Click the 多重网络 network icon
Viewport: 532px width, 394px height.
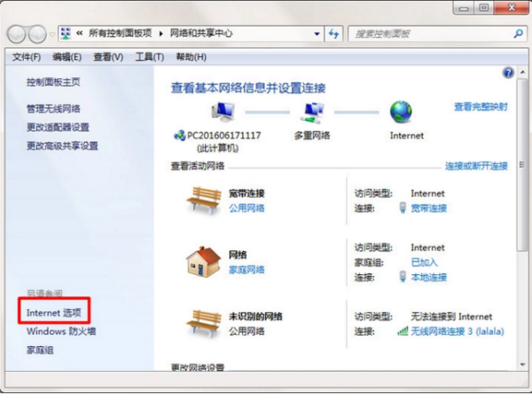coord(312,113)
